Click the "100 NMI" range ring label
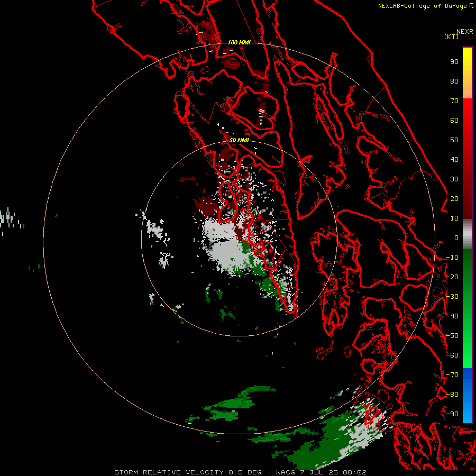The width and height of the screenshot is (476, 476). pyautogui.click(x=239, y=42)
